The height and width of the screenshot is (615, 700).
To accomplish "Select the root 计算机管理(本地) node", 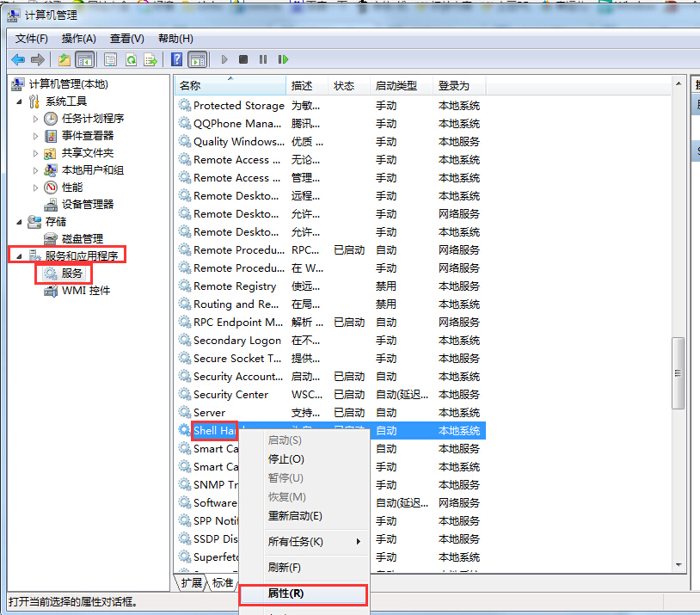I will 68,84.
